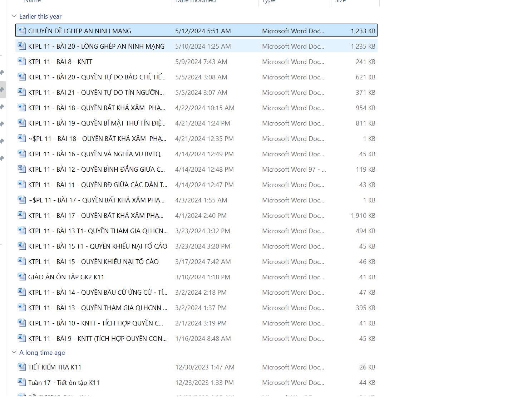
Task: Click Word icon of Tuần 17 - Tiết ôn tập K11
Action: (x=22, y=382)
